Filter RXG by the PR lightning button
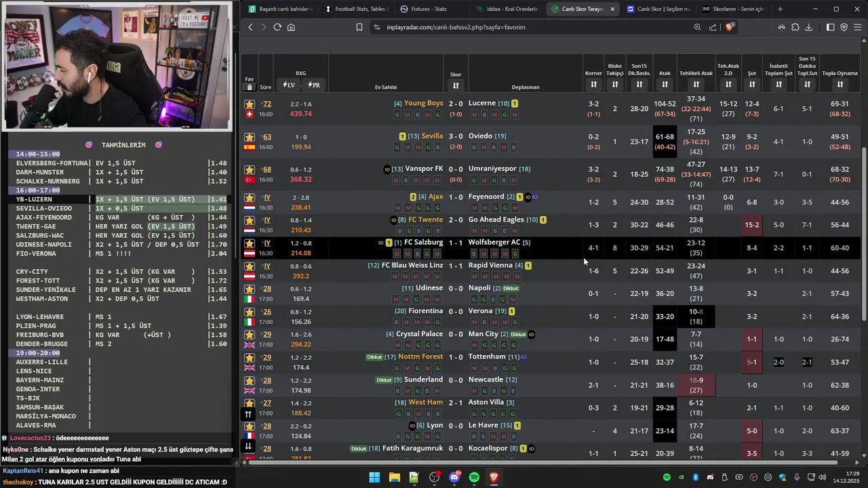868x488 pixels. 314,85
